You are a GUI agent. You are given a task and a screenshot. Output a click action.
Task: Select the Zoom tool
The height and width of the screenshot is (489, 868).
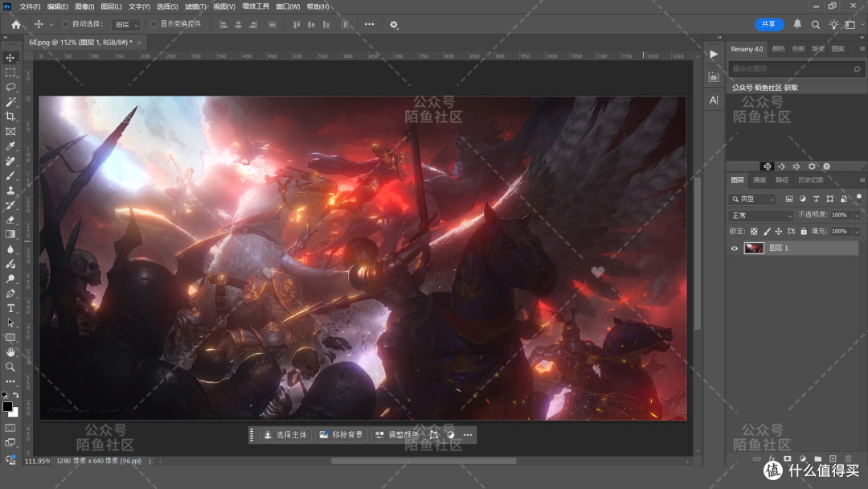point(10,367)
